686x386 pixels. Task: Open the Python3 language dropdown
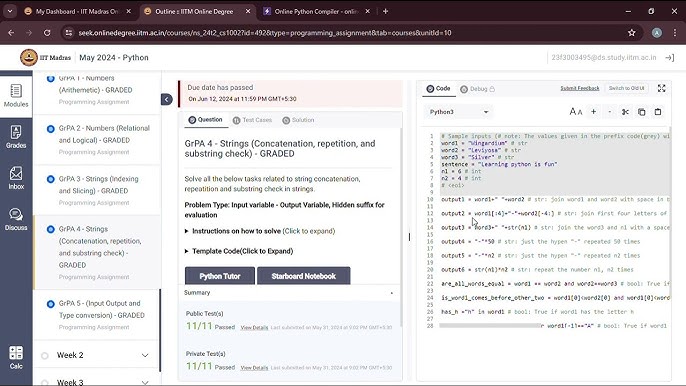[x=458, y=112]
